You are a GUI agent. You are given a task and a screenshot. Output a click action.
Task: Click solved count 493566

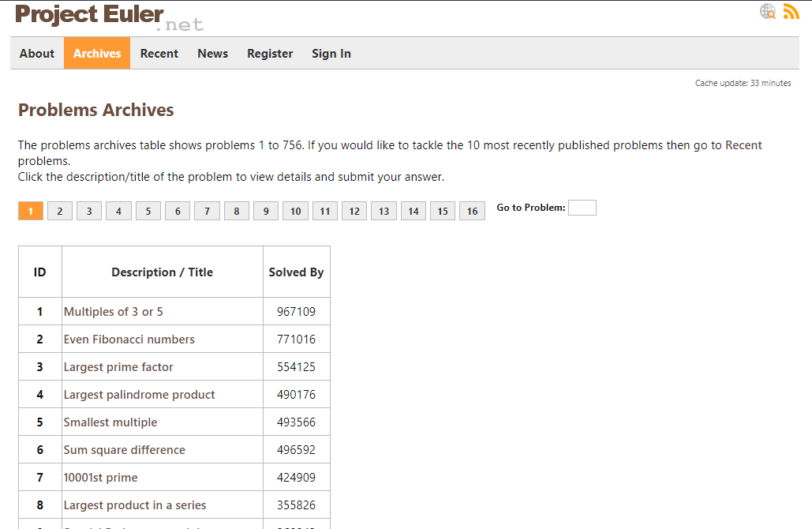[x=296, y=422]
